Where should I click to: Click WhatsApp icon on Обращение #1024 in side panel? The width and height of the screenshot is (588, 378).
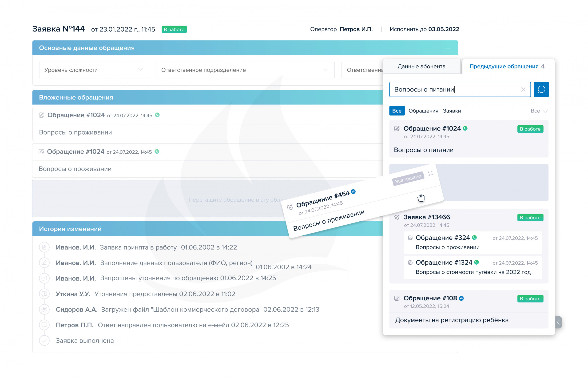pyautogui.click(x=465, y=128)
